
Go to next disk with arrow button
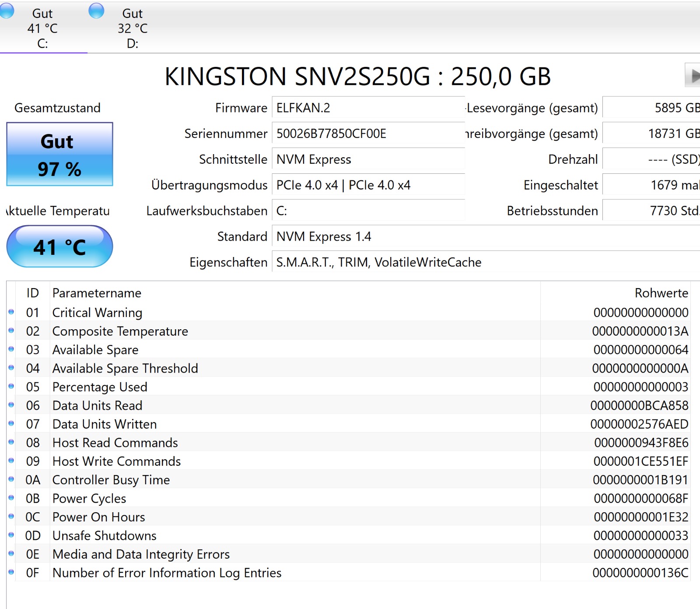point(693,75)
